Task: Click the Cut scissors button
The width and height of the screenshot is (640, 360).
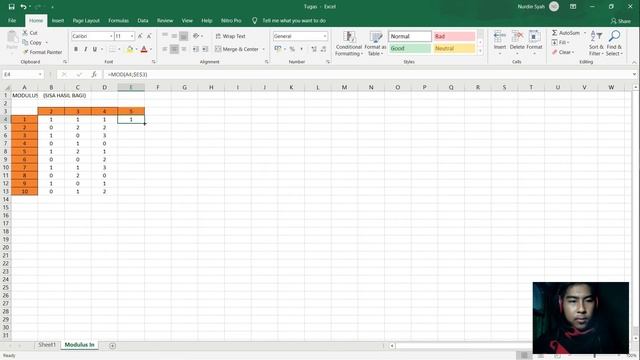Action: pyautogui.click(x=30, y=33)
